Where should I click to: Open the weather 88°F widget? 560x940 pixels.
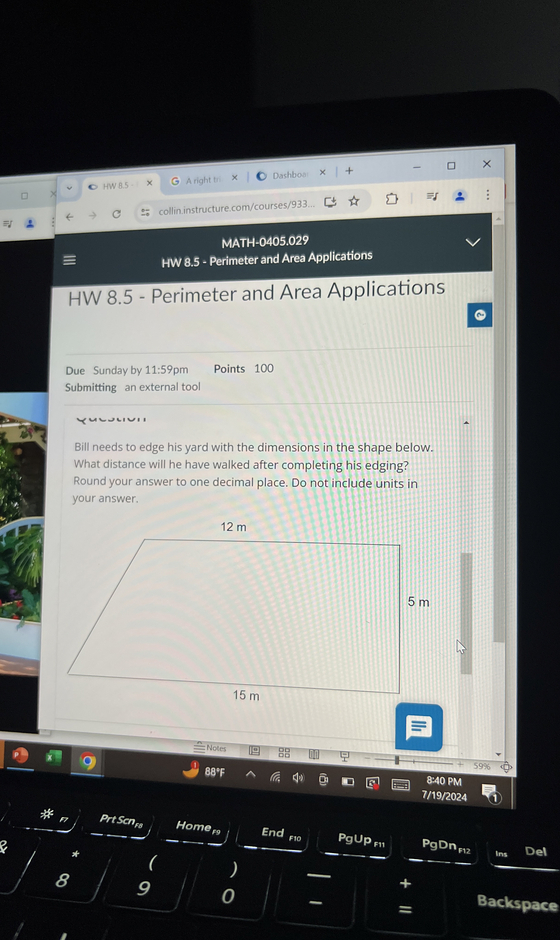click(x=204, y=771)
